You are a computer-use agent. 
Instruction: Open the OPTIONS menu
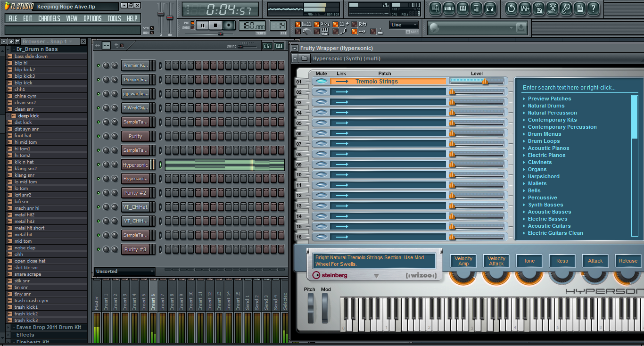[x=92, y=18]
